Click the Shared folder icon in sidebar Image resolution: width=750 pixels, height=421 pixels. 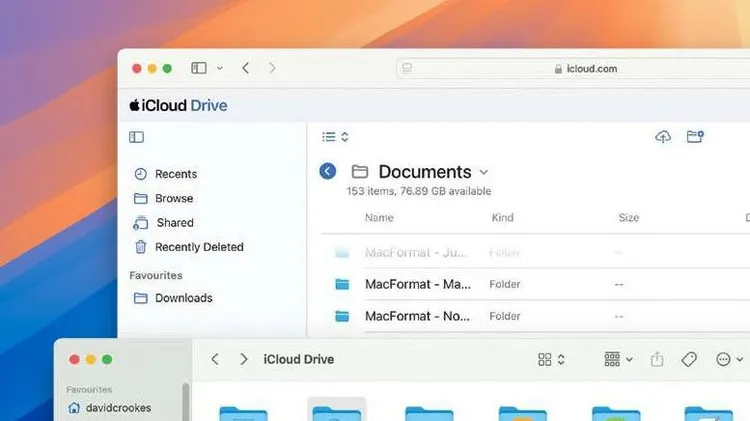[x=140, y=223]
